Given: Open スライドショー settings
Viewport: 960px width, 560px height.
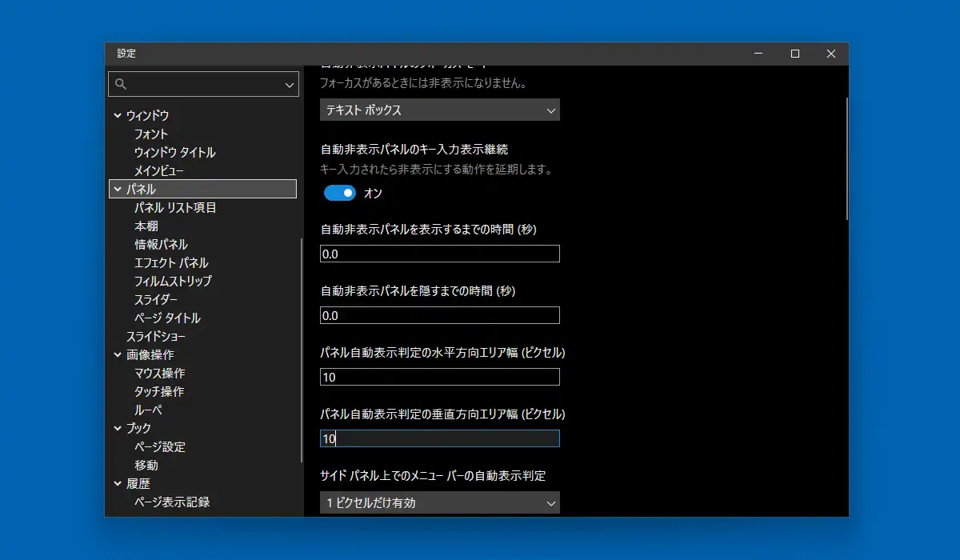Looking at the screenshot, I should [155, 337].
